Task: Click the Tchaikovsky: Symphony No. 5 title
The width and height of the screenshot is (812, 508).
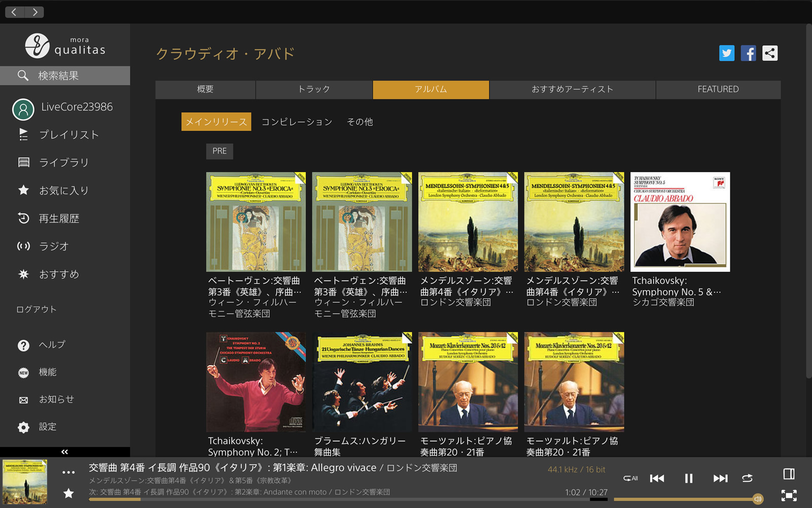Action: pos(676,286)
